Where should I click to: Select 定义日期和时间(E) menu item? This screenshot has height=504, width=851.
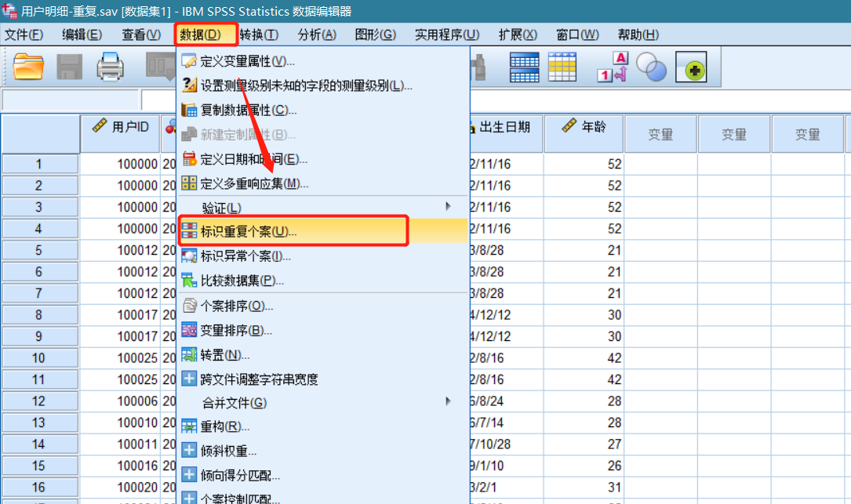tap(323, 159)
